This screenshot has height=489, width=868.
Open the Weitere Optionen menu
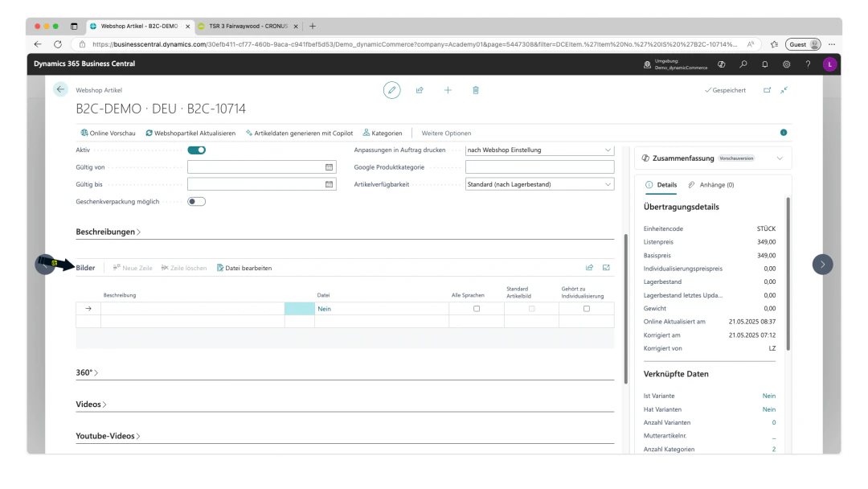(446, 134)
